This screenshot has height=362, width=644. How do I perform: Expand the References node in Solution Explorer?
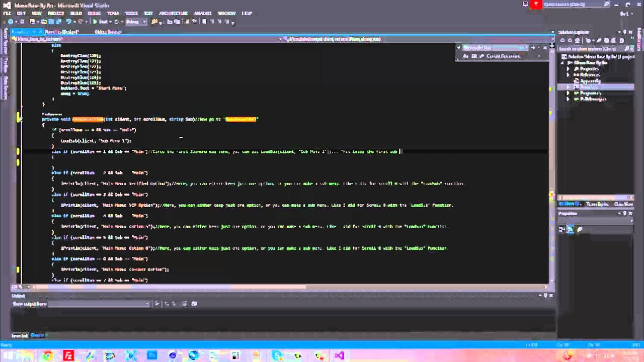569,75
